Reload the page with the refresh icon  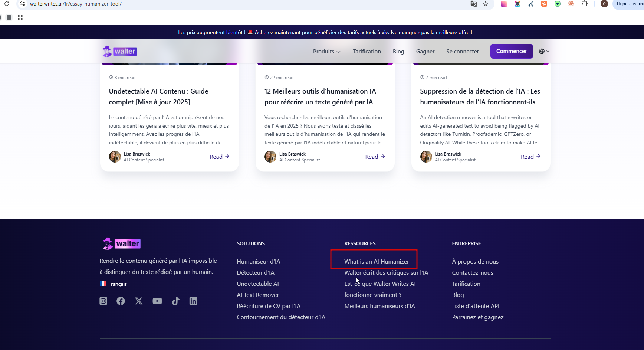point(7,4)
